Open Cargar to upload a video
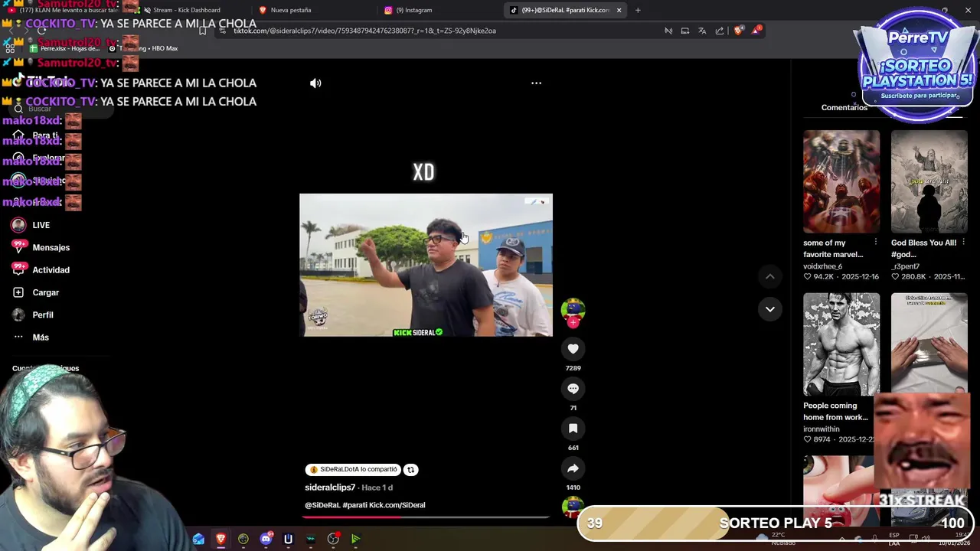Screen dimensions: 980x551 pos(45,292)
